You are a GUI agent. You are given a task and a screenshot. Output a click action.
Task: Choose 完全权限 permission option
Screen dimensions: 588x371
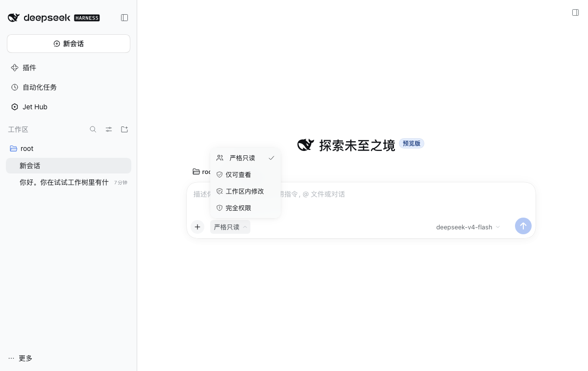click(x=245, y=208)
